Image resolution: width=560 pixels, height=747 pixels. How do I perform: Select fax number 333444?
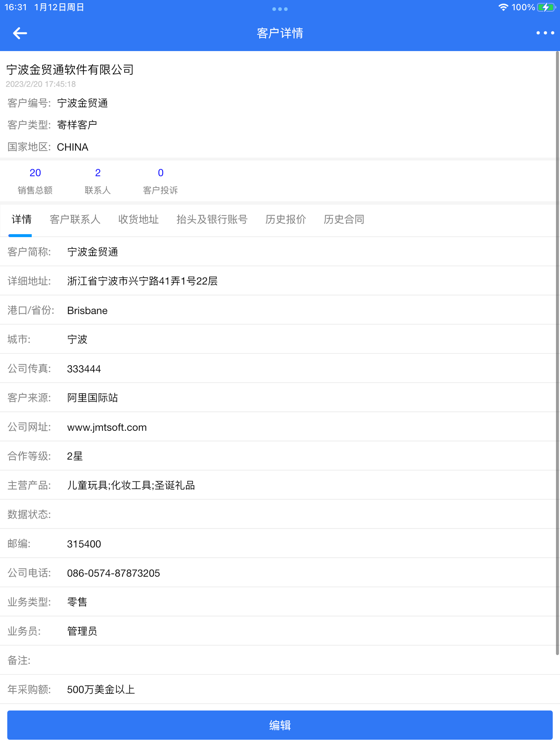click(x=84, y=369)
